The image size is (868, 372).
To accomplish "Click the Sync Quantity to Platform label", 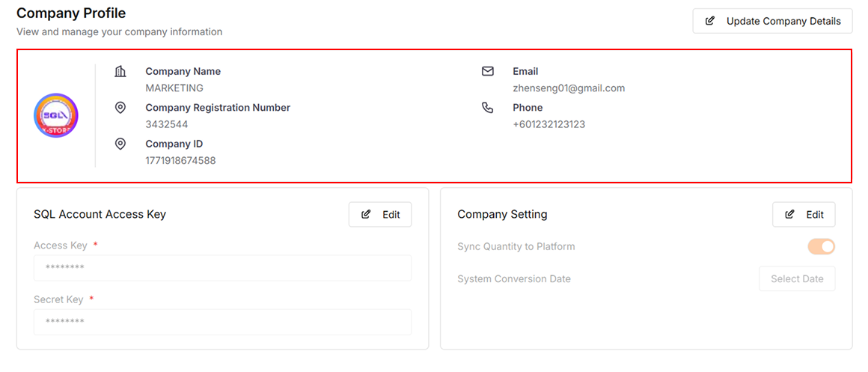I will click(x=516, y=246).
